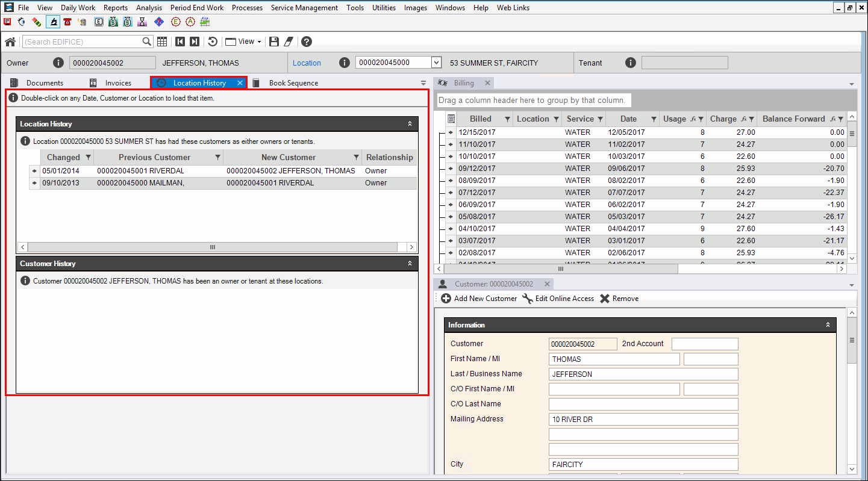This screenshot has width=868, height=481.
Task: Click the save disk icon
Action: (x=274, y=42)
